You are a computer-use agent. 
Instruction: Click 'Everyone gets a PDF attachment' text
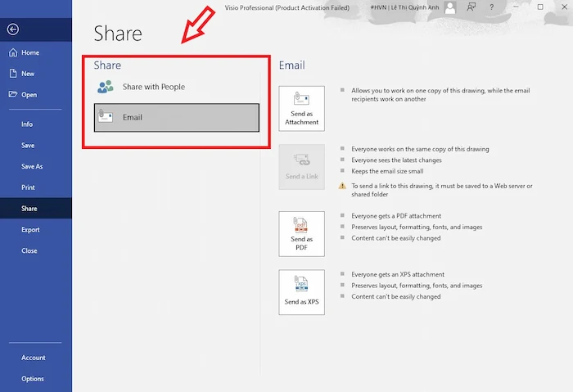point(396,216)
